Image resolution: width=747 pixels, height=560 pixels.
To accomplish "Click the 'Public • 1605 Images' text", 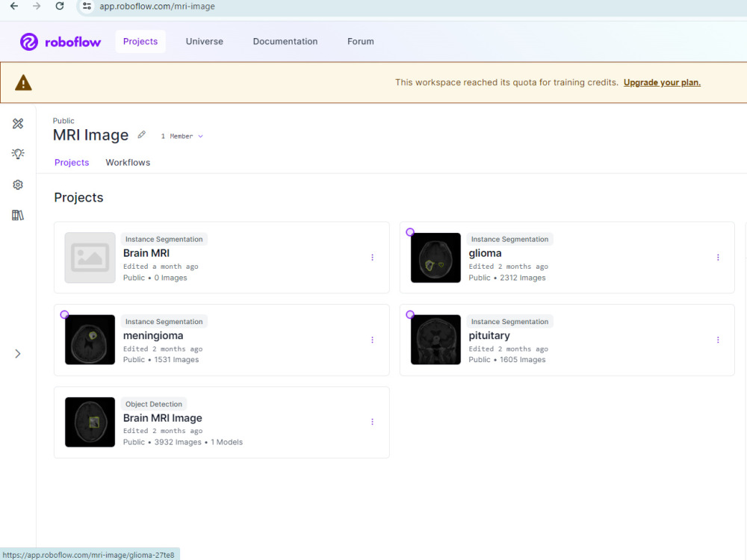I will point(507,360).
